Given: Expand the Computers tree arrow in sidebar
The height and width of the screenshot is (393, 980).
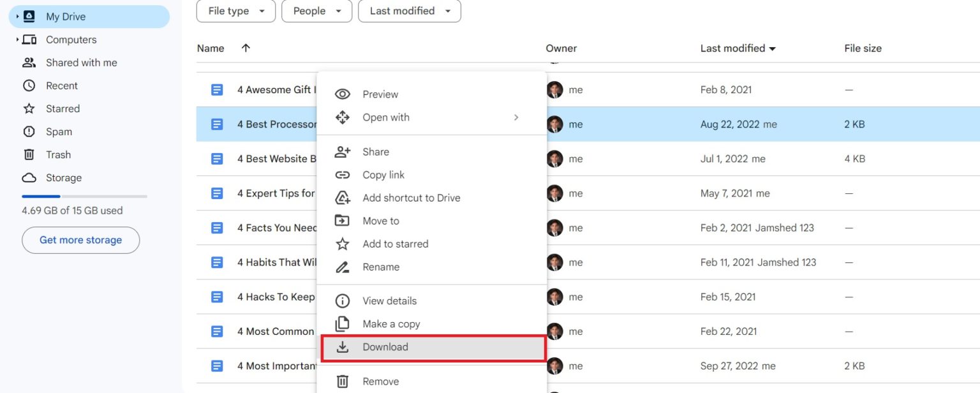Looking at the screenshot, I should tap(17, 40).
